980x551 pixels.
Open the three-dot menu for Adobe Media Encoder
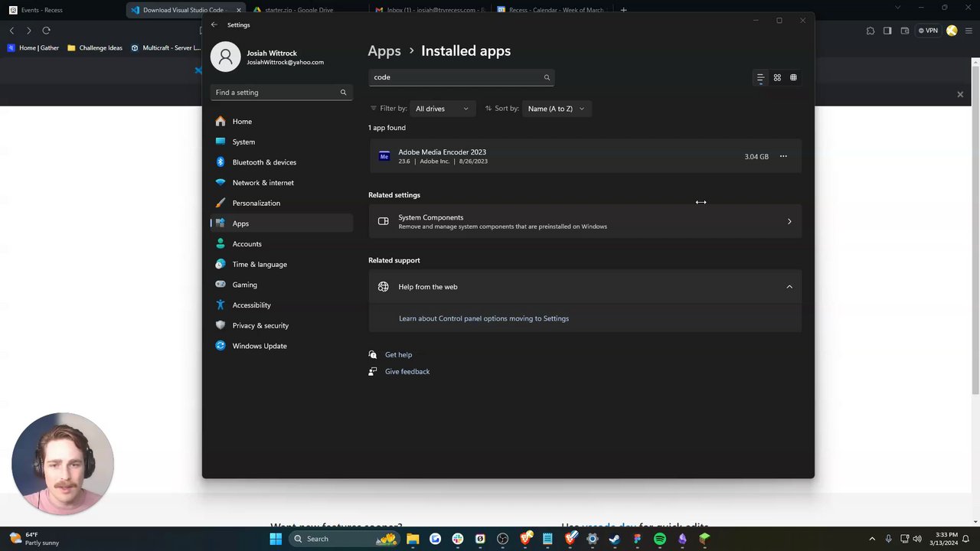point(783,156)
